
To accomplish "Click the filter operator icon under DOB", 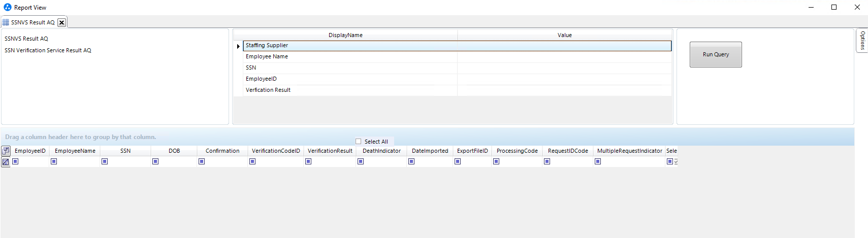I will (155, 161).
